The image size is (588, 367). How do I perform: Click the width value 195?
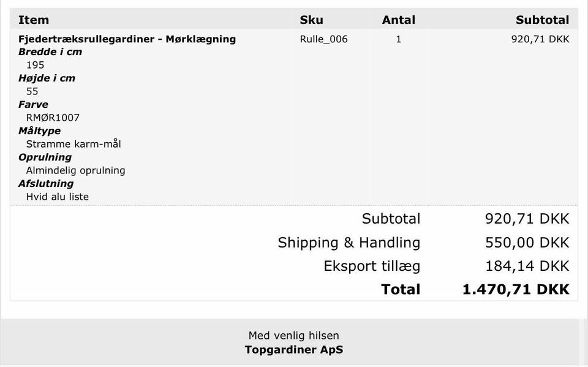[x=35, y=65]
